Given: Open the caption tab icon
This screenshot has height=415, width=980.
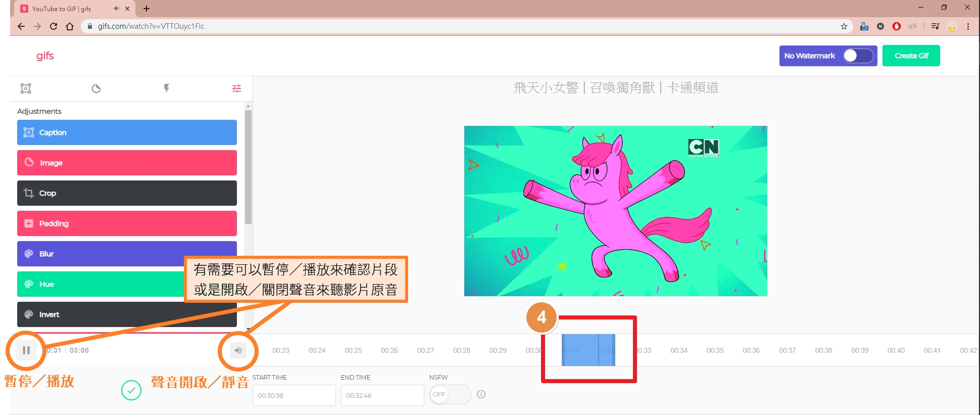Looking at the screenshot, I should 26,88.
